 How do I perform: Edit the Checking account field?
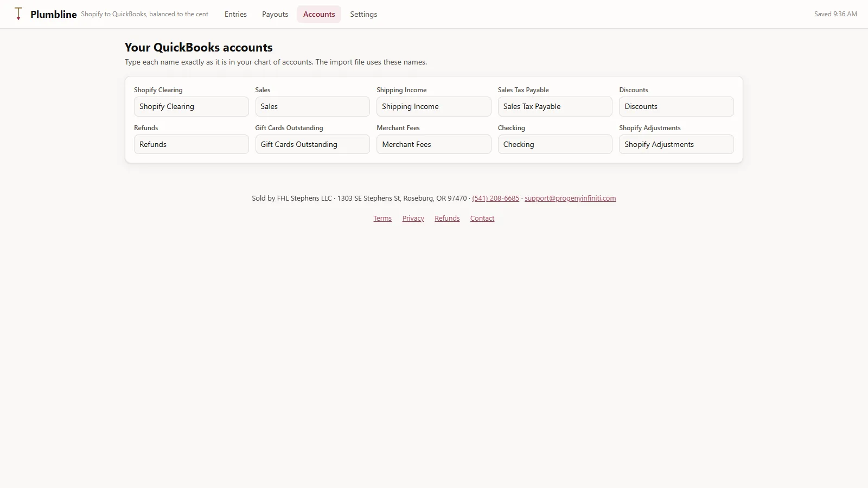pos(555,144)
